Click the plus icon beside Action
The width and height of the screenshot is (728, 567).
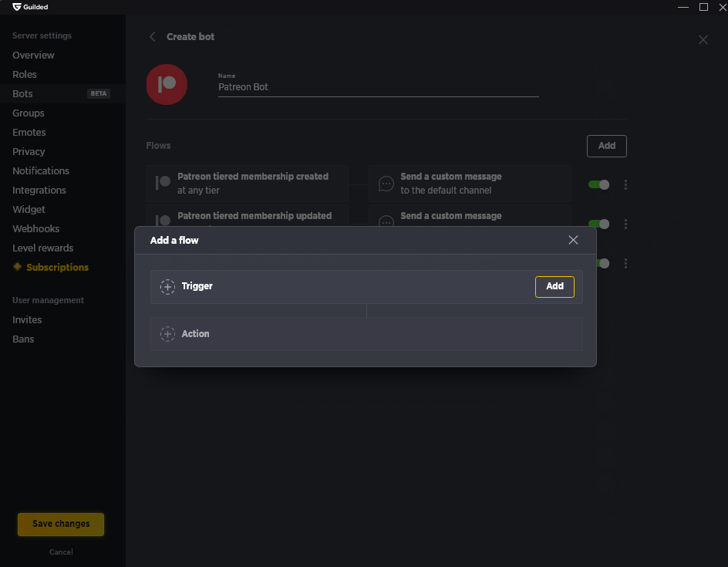[x=167, y=334]
